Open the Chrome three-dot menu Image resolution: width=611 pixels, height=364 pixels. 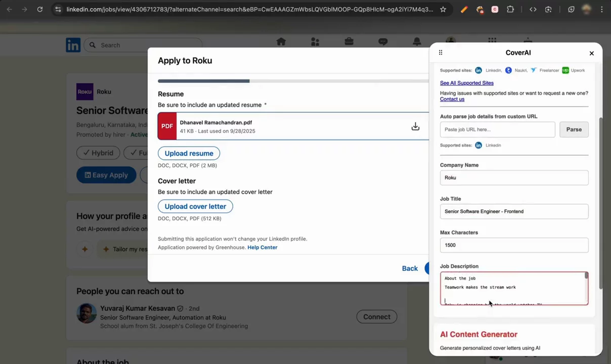click(602, 9)
